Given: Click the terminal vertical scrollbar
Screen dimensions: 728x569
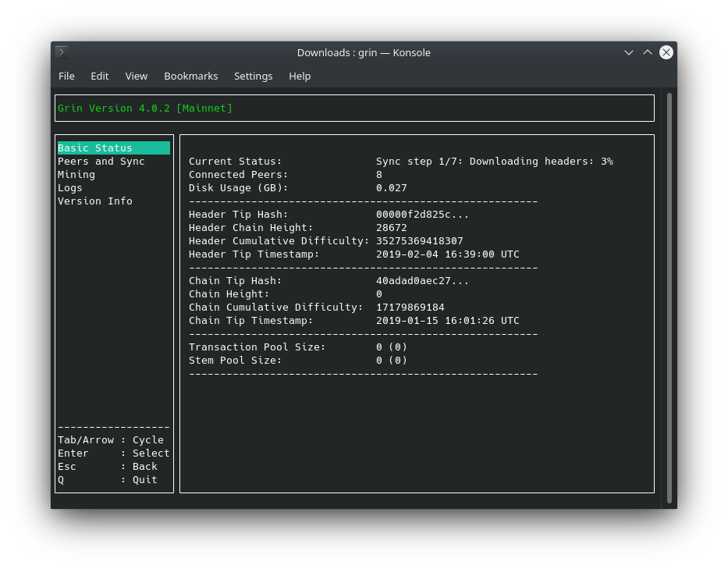Looking at the screenshot, I should pyautogui.click(x=669, y=297).
